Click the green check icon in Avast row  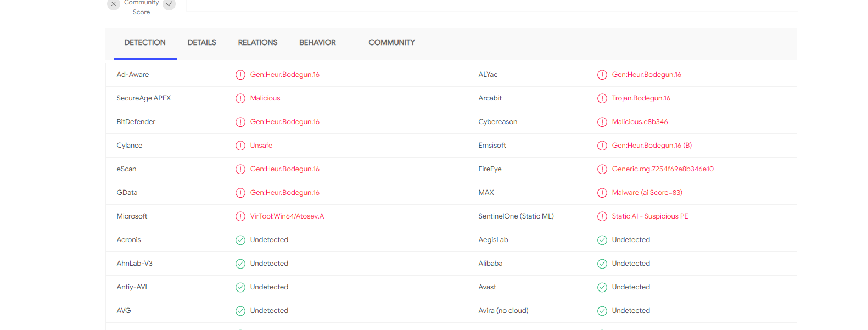[x=602, y=287]
